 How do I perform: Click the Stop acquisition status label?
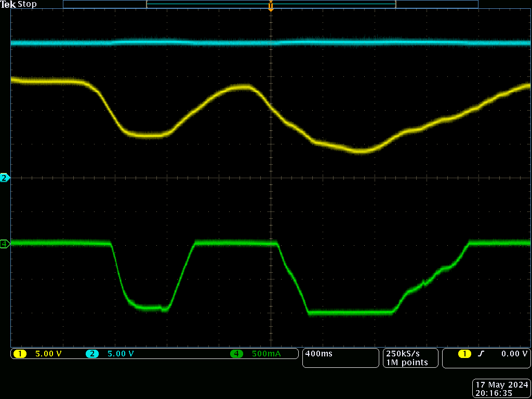pyautogui.click(x=28, y=5)
